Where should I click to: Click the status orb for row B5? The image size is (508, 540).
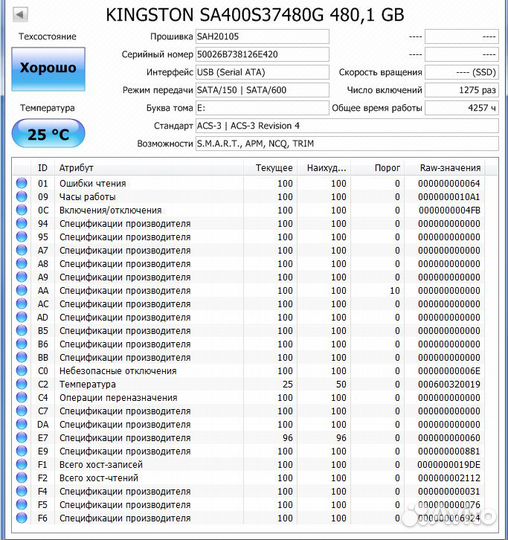point(22,330)
